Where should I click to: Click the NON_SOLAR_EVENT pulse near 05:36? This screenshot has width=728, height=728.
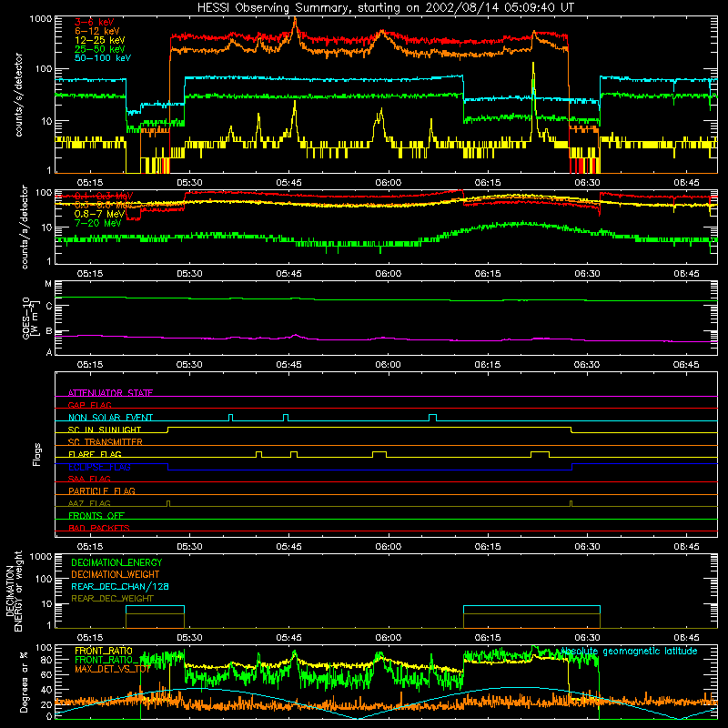pyautogui.click(x=230, y=418)
